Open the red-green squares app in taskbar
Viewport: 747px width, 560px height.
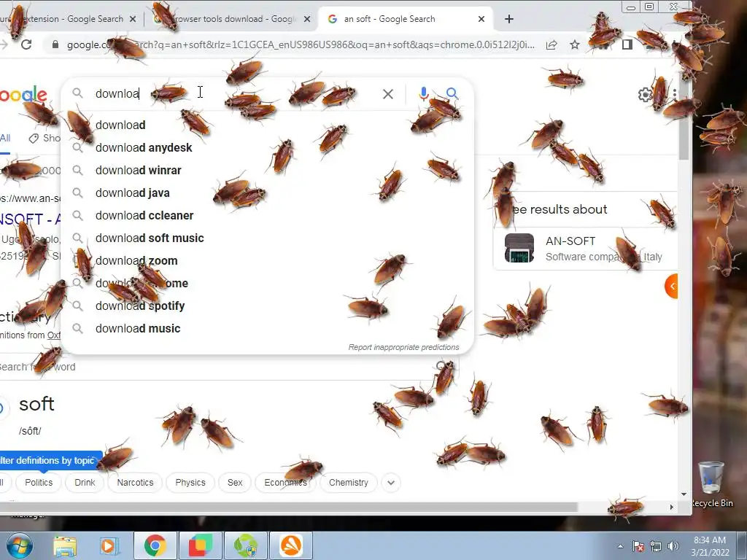point(201,545)
